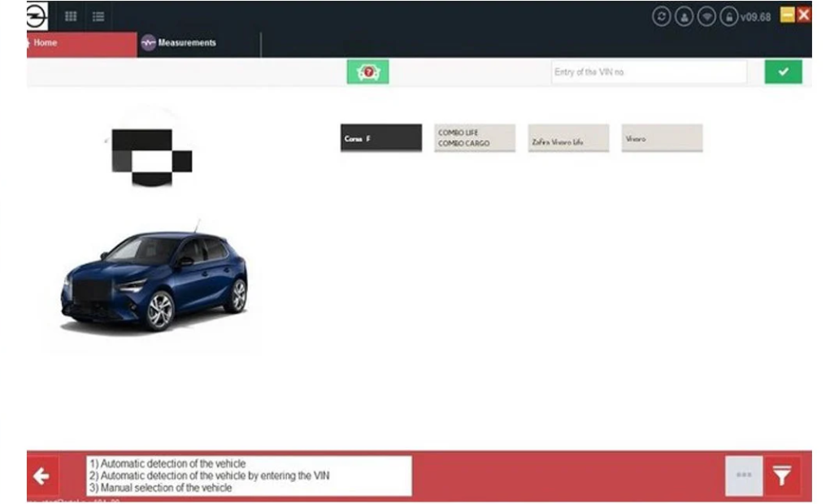The height and width of the screenshot is (504, 830).
Task: Click 'Manual selection of the vehicle' line
Action: 160,488
